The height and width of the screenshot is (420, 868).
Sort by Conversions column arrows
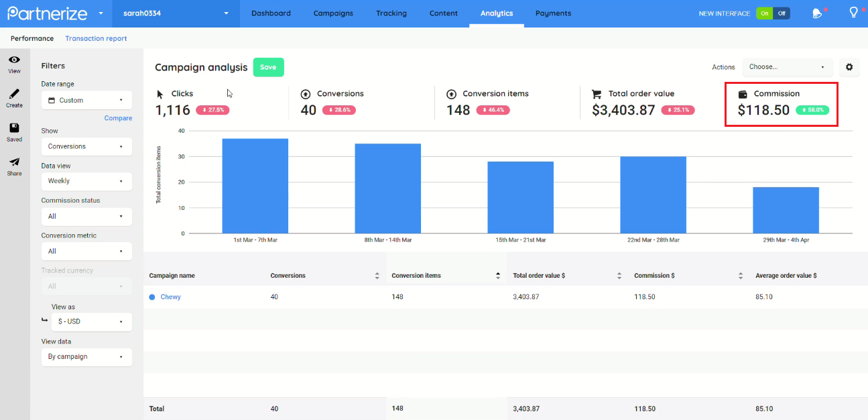pyautogui.click(x=377, y=276)
